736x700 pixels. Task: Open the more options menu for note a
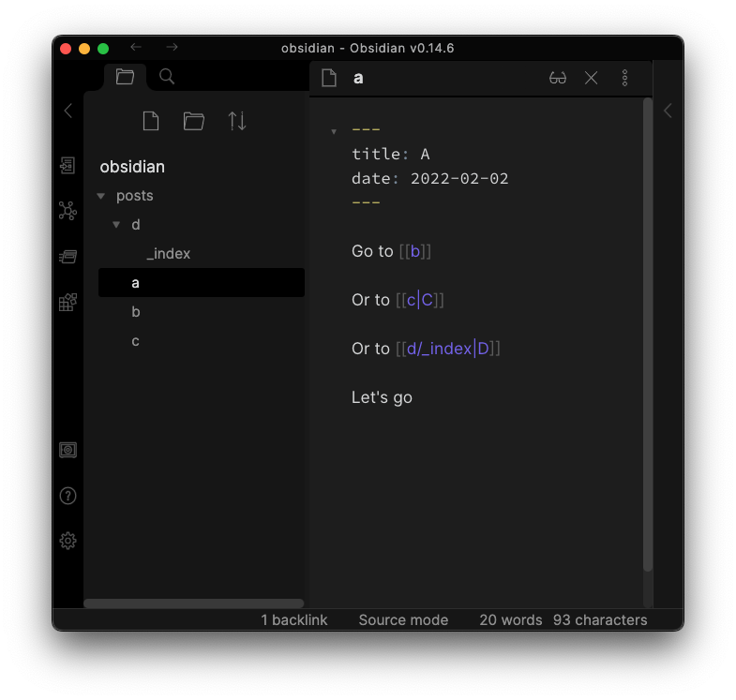[x=625, y=78]
